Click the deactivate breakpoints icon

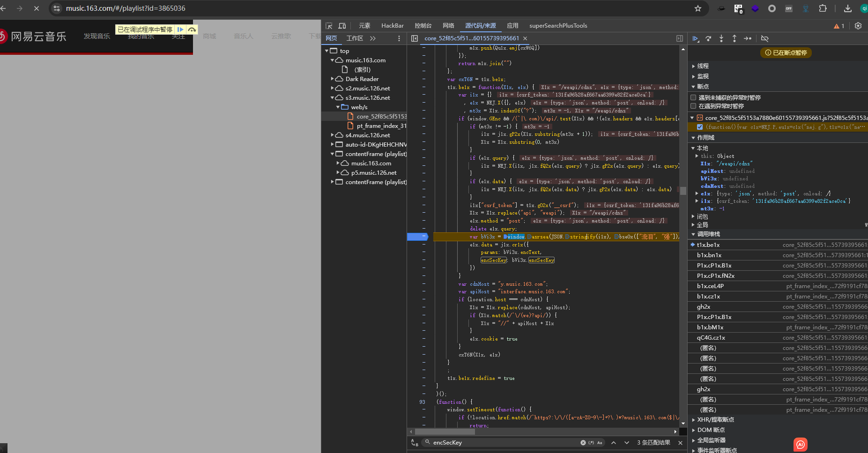(x=765, y=38)
